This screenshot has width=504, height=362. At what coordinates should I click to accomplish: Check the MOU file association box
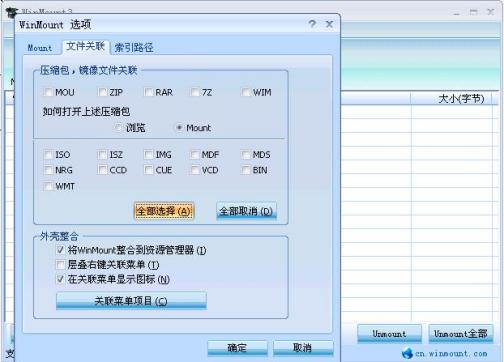tap(48, 92)
